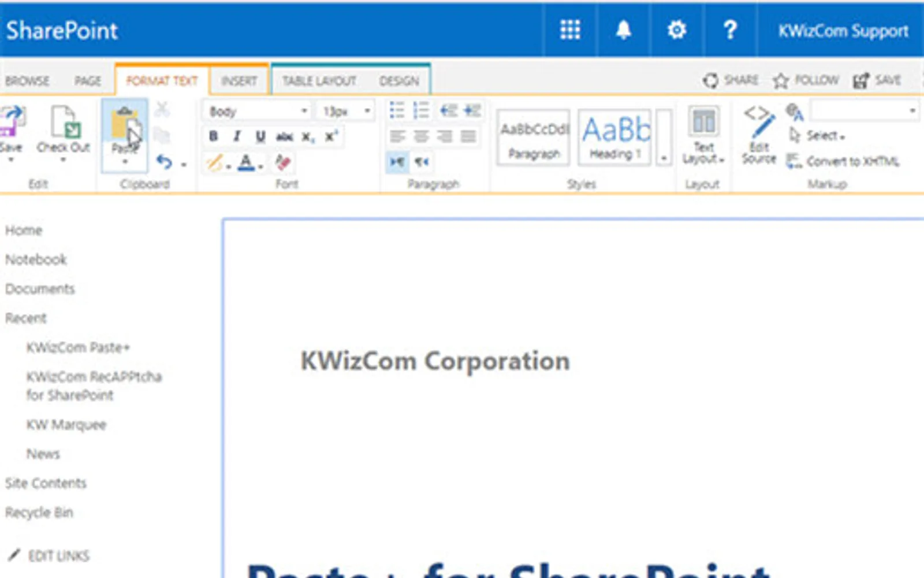Click the Paste clipboard icon
Screen dimensions: 924x578
tap(125, 124)
